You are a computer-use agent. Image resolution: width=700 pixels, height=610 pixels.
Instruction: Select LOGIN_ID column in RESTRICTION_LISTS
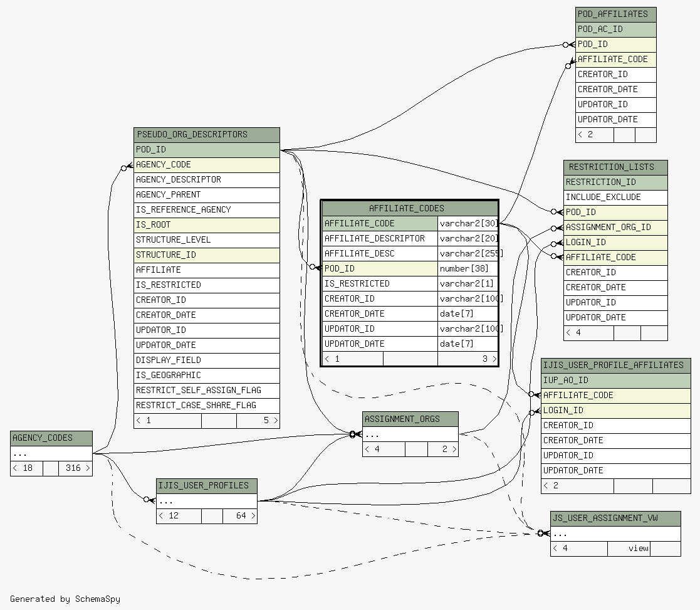coord(615,243)
